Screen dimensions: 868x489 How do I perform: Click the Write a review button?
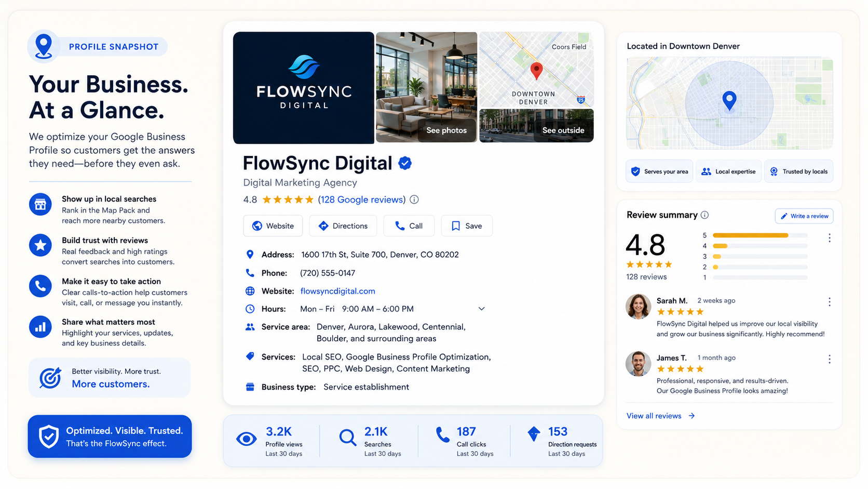click(x=804, y=216)
